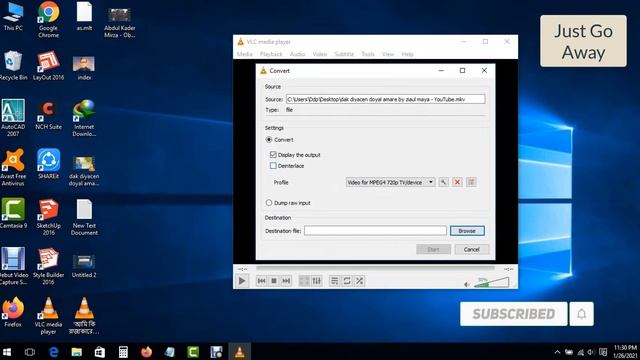Select the Convert radio button
This screenshot has height=360, width=640.
pyautogui.click(x=269, y=140)
